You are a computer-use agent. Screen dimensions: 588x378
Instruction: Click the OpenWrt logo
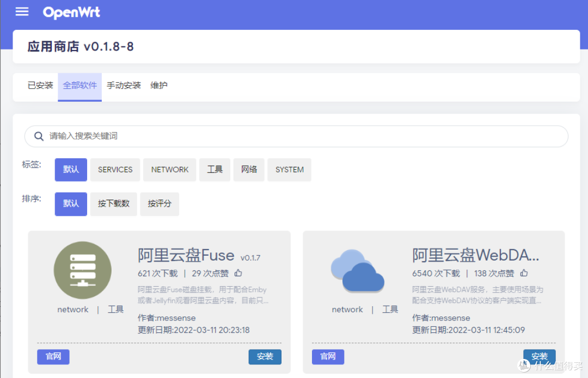coord(71,13)
